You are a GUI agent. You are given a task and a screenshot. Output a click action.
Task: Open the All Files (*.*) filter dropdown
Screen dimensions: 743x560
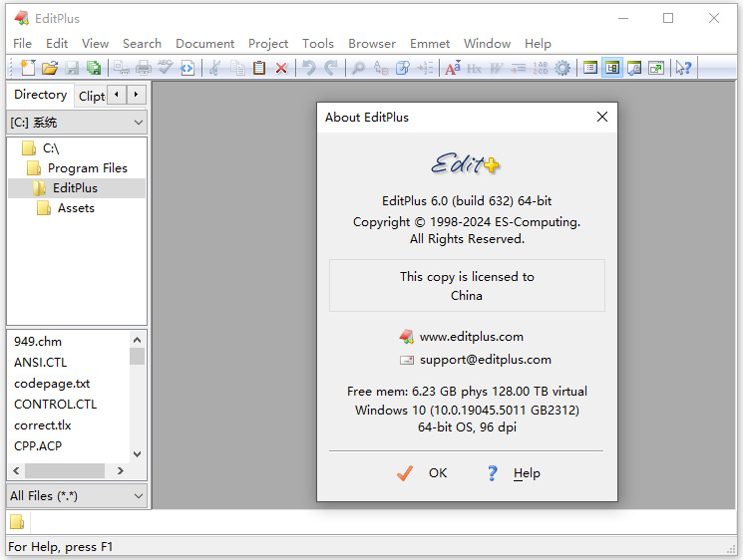coord(77,495)
